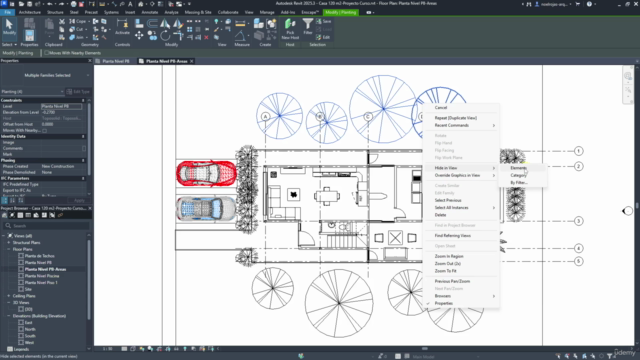Click Cut to Clipboard scissors icon

click(x=62, y=21)
